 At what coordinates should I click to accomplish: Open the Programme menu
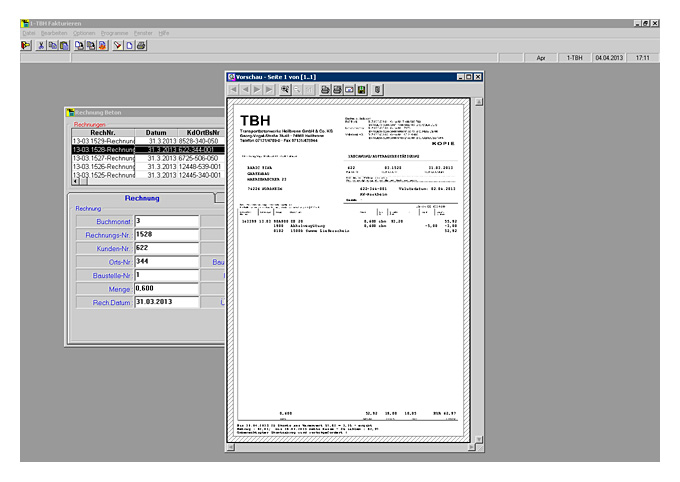[114, 33]
